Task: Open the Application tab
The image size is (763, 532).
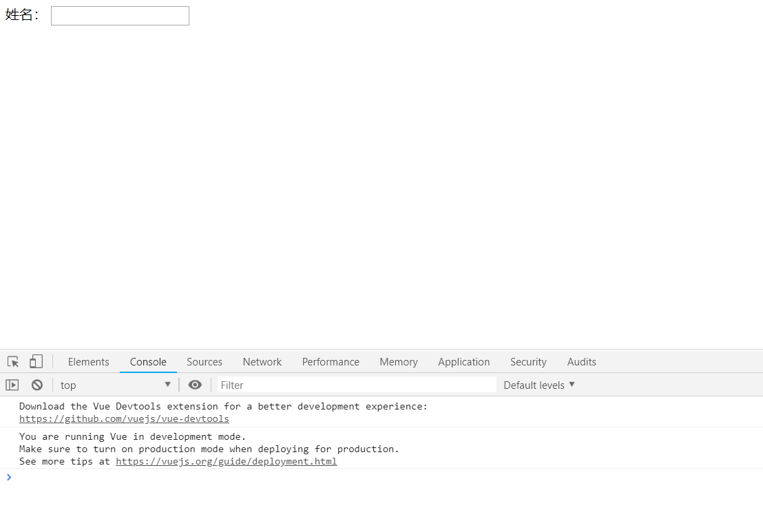Action: 463,362
